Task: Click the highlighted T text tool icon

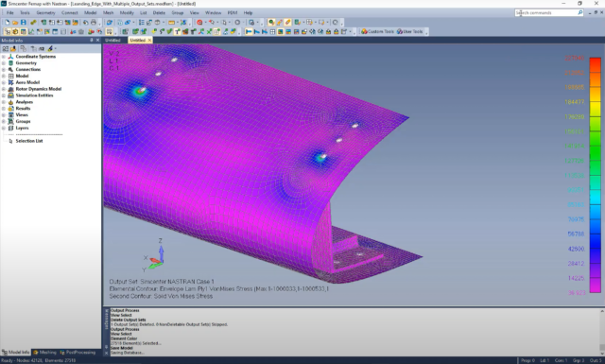Action: (177, 31)
